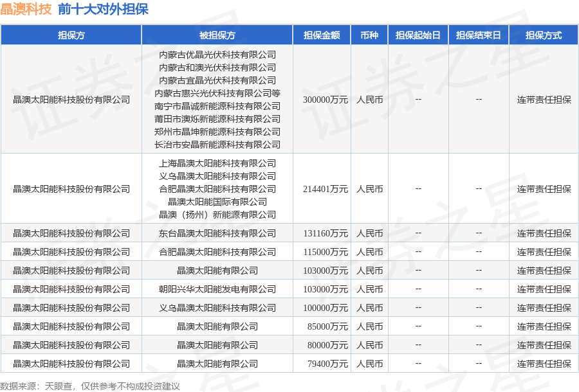Click 郑州市晶坤新能源科技有限公司

coord(217,132)
